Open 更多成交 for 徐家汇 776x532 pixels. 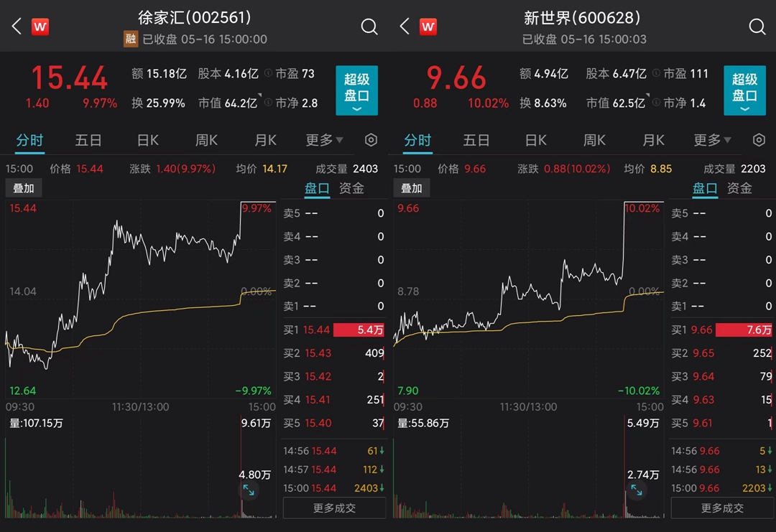point(334,508)
